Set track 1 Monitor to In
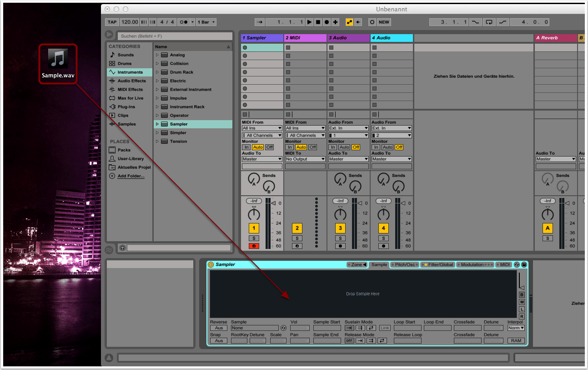The height and width of the screenshot is (370, 588). pos(246,147)
